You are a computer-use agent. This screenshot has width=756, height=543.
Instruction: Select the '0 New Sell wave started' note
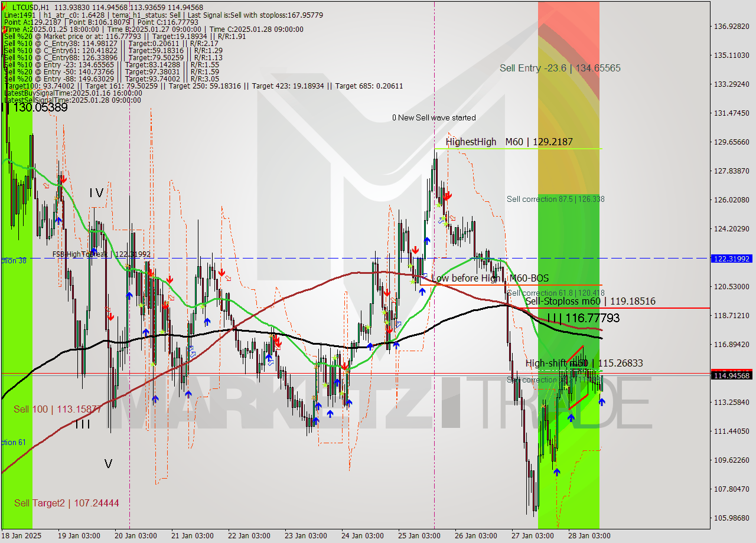coord(434,117)
